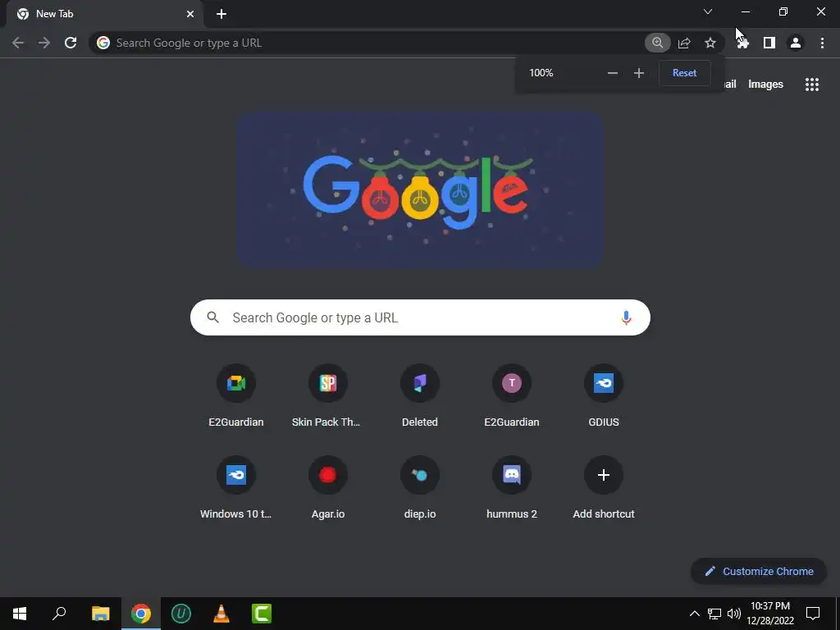The width and height of the screenshot is (840, 630).
Task: Open the side panel icon
Action: coord(769,43)
